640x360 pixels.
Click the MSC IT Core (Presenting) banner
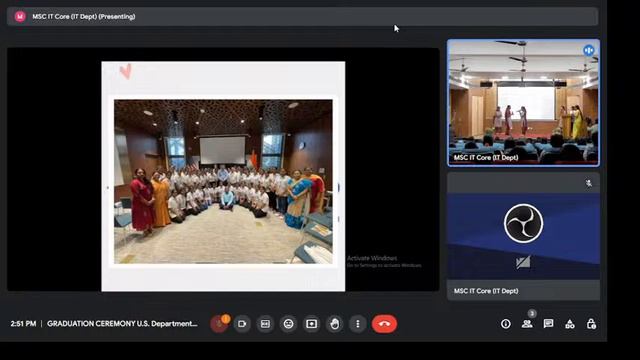pos(302,17)
